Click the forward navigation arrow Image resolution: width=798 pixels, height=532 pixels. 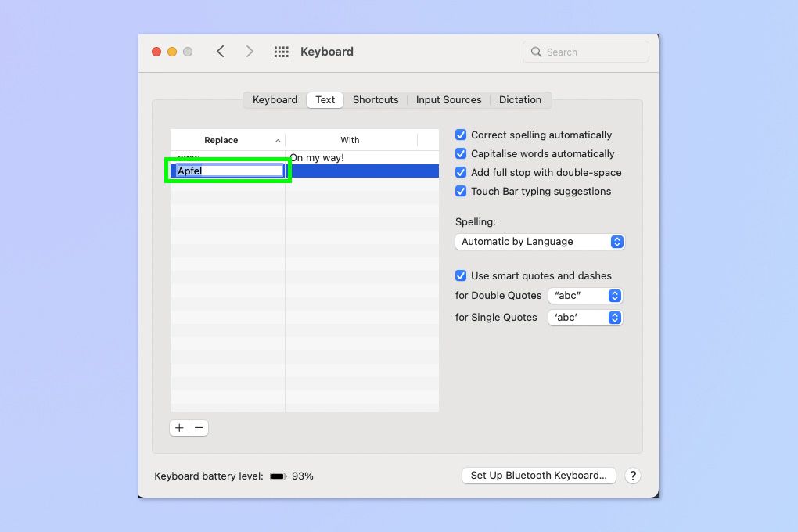(250, 51)
